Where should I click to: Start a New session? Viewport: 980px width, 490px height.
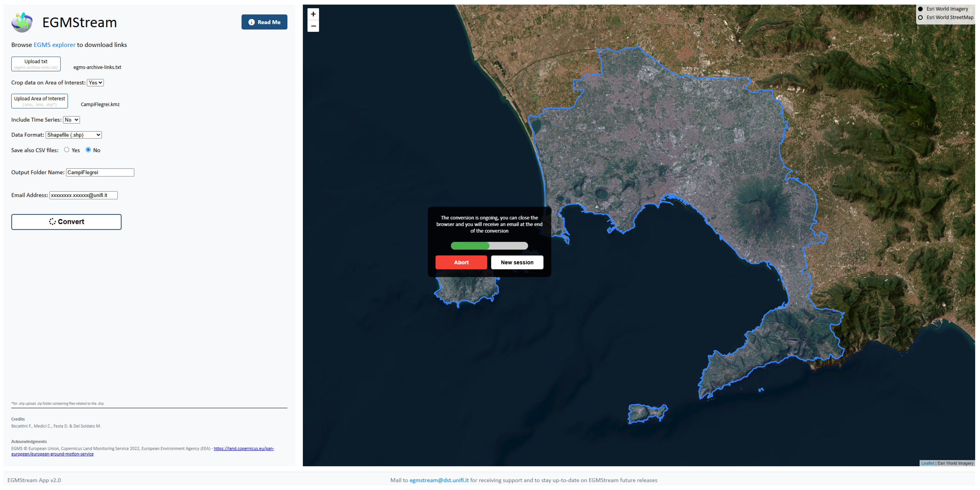click(517, 262)
